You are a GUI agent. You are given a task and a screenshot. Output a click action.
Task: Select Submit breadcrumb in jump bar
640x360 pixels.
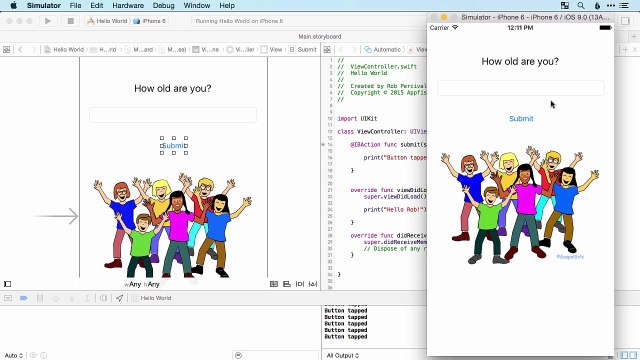tap(303, 49)
